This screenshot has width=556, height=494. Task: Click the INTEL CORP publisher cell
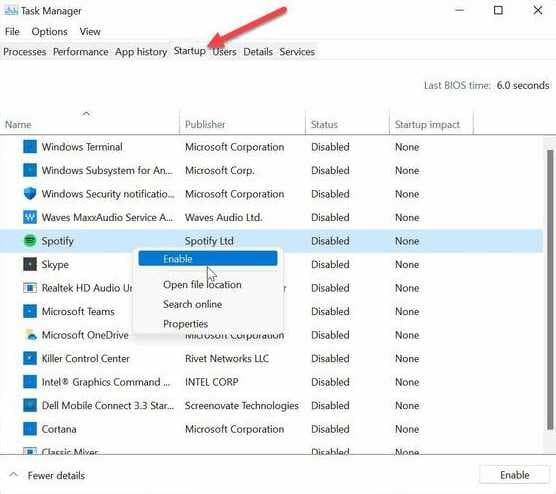211,382
